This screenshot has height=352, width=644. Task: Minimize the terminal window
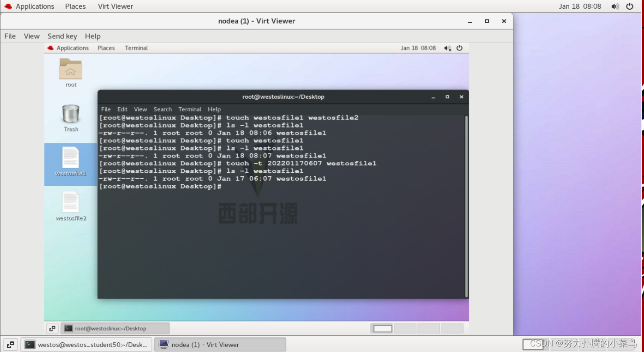(433, 97)
